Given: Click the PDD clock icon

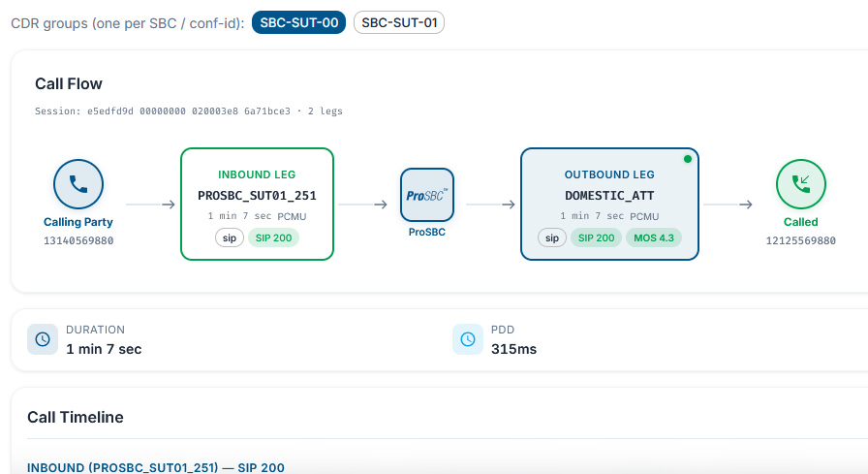Looking at the screenshot, I should click(x=468, y=339).
